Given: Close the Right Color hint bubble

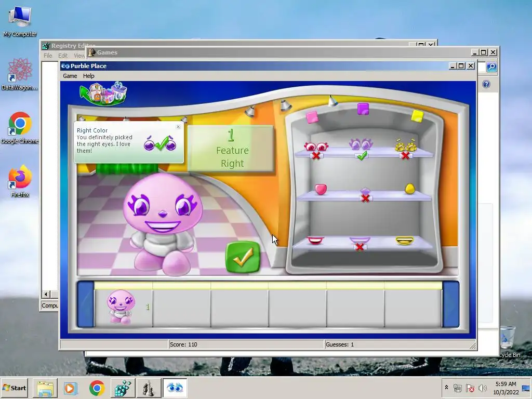Looking at the screenshot, I should (178, 127).
